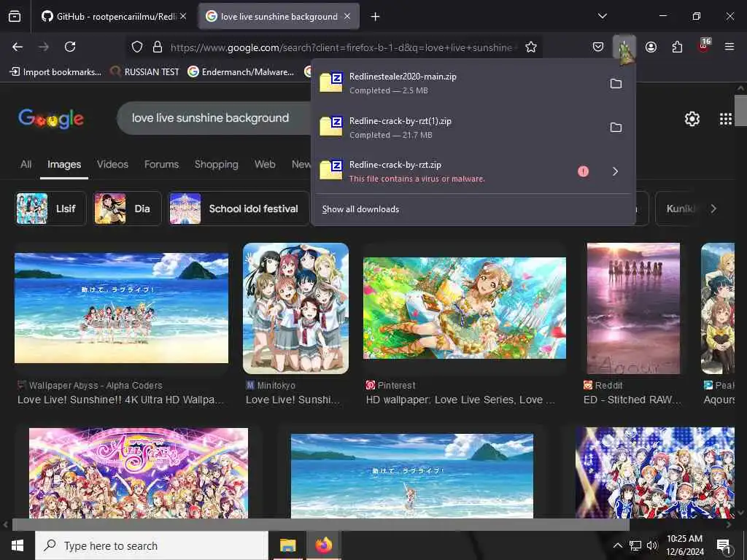Open the Wallpaper Abyss beach image
This screenshot has width=747, height=560.
[122, 308]
